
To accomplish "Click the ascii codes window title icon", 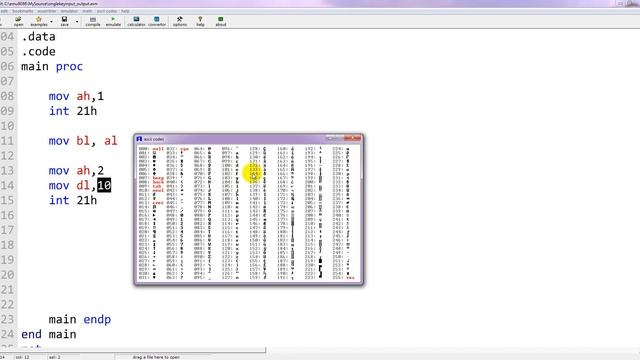I will click(139, 139).
